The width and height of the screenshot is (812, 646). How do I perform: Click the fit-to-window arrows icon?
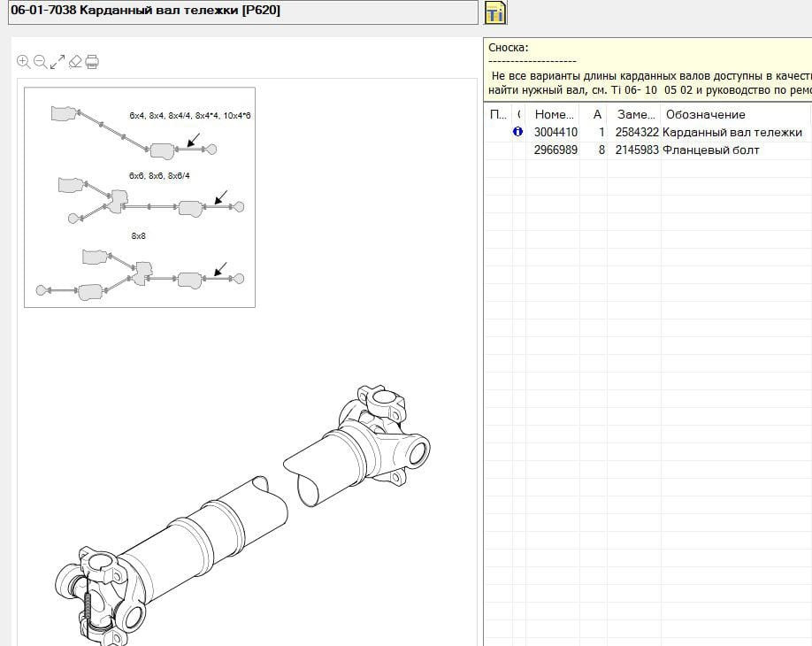(57, 62)
